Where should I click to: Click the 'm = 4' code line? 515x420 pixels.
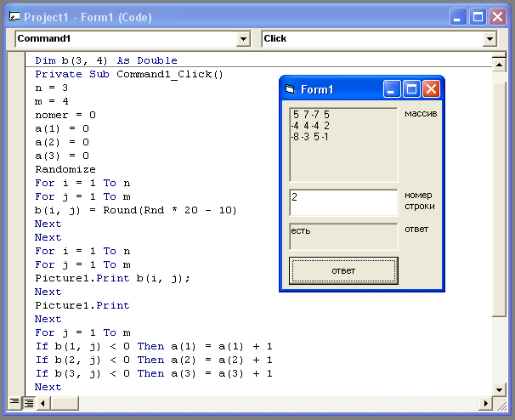tap(52, 101)
